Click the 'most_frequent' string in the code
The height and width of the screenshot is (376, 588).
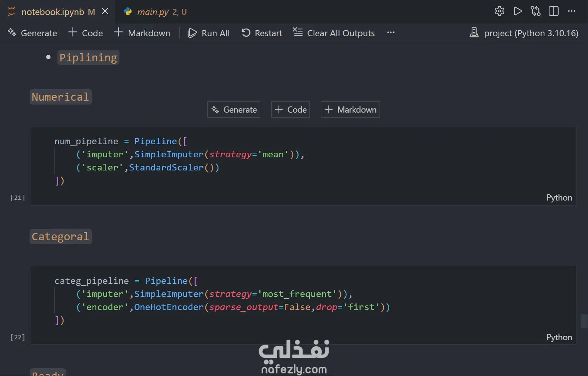(x=297, y=294)
